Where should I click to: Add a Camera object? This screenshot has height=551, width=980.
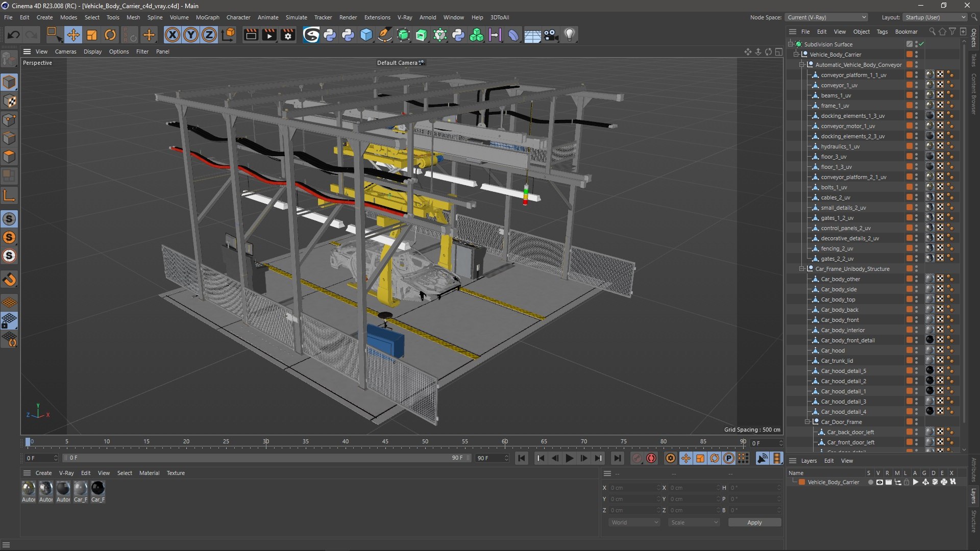point(551,35)
